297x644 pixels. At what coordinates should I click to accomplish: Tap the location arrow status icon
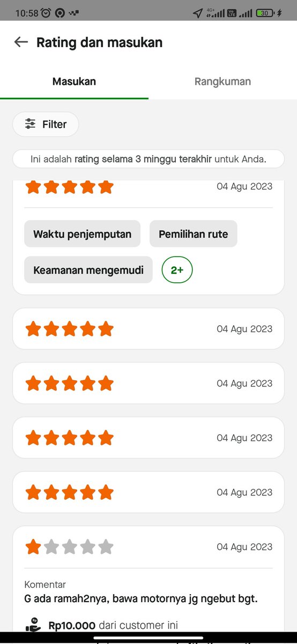pos(197,13)
